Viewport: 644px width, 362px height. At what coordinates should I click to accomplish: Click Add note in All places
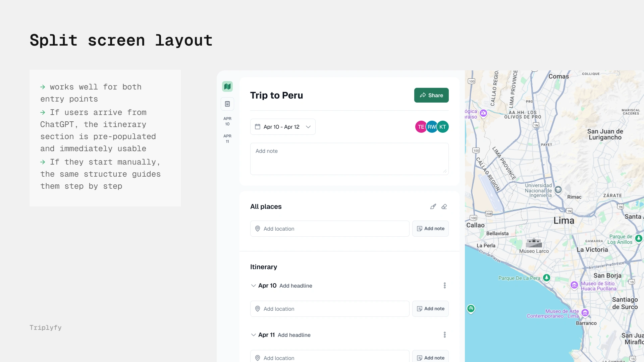tap(430, 229)
